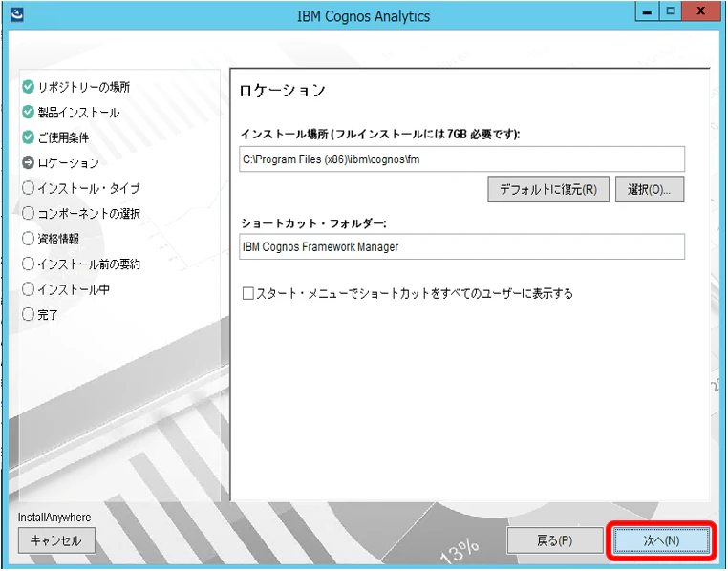The image size is (728, 571).
Task: Click the install location path field
Action: point(461,159)
